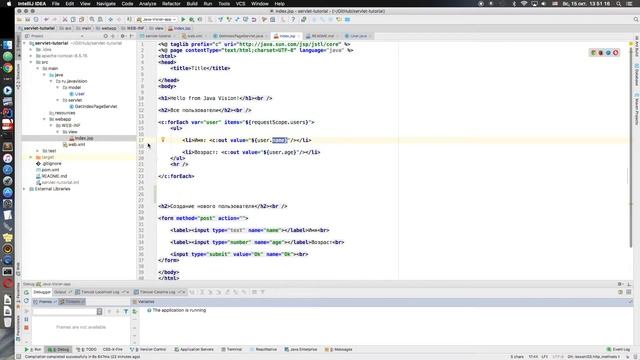640x360 pixels.
Task: Click the Undo arrow in main toolbar
Action: tap(46, 19)
